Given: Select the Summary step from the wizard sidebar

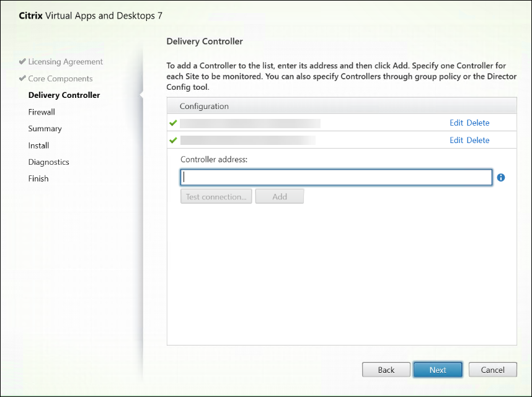Looking at the screenshot, I should [x=44, y=128].
